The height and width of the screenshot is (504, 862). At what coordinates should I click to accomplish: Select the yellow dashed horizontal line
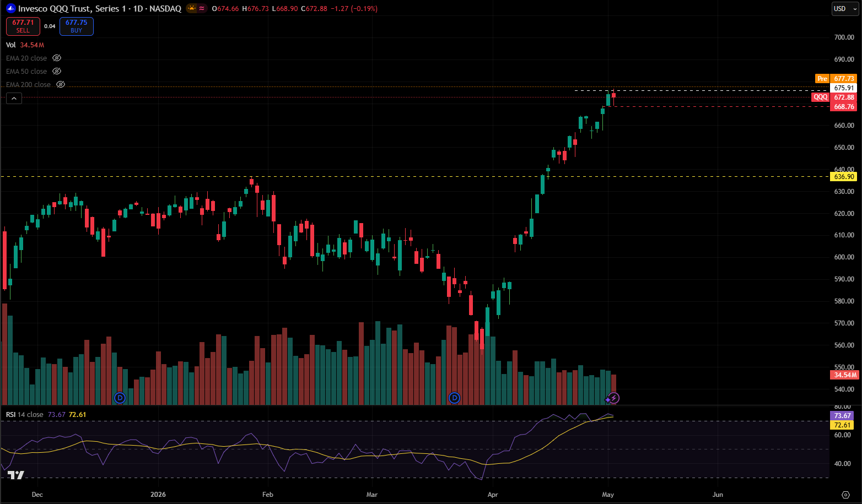coord(415,177)
